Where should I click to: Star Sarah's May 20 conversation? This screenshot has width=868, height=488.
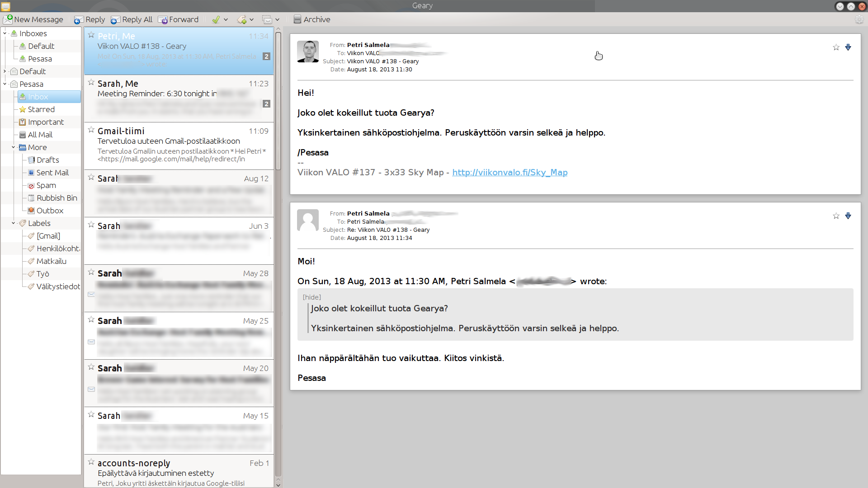(91, 367)
